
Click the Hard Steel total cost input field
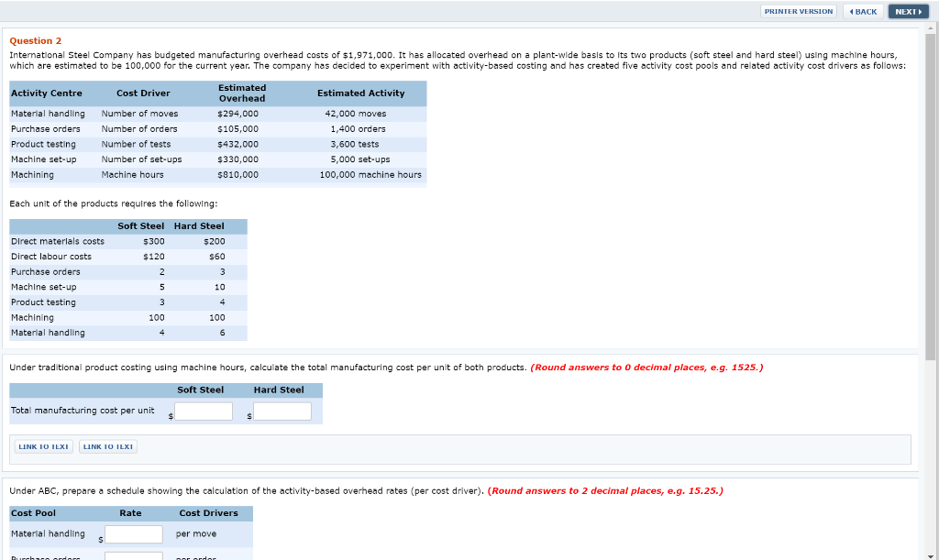pos(282,411)
